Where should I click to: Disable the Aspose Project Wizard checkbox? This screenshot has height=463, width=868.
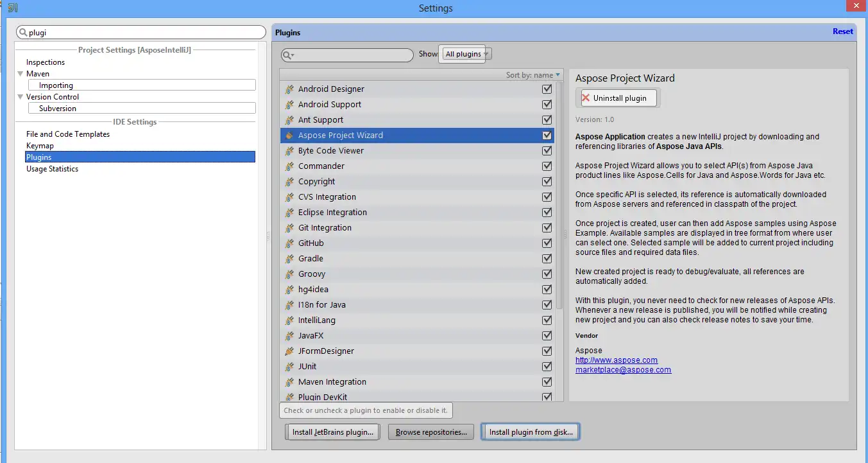pos(547,135)
